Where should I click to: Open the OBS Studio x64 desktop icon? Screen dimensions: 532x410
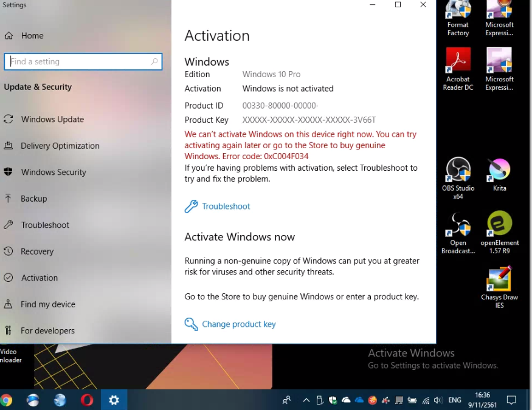tap(458, 178)
